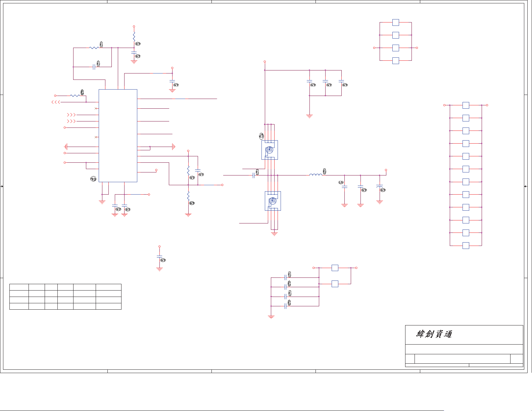Click the 緯創資通 company name in title block
This screenshot has width=532, height=411.
pyautogui.click(x=434, y=334)
